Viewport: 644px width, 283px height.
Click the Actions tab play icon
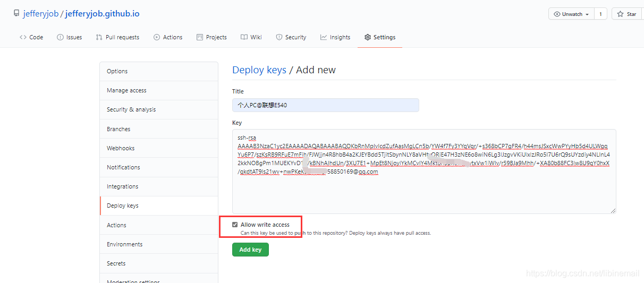tap(157, 37)
